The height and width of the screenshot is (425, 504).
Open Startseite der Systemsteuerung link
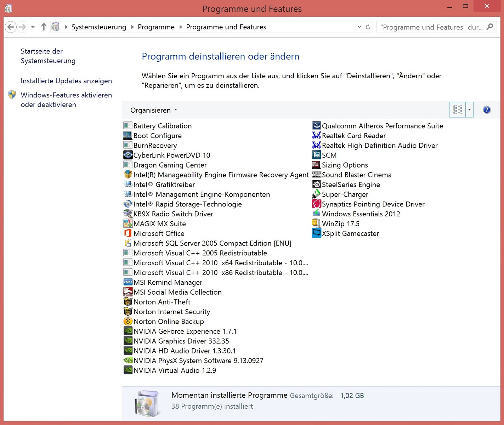48,56
